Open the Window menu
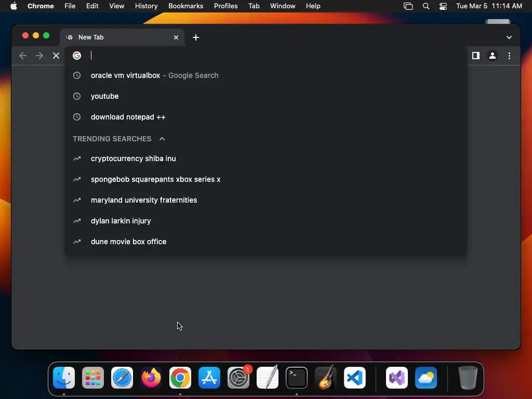The height and width of the screenshot is (399, 532). coord(283,6)
